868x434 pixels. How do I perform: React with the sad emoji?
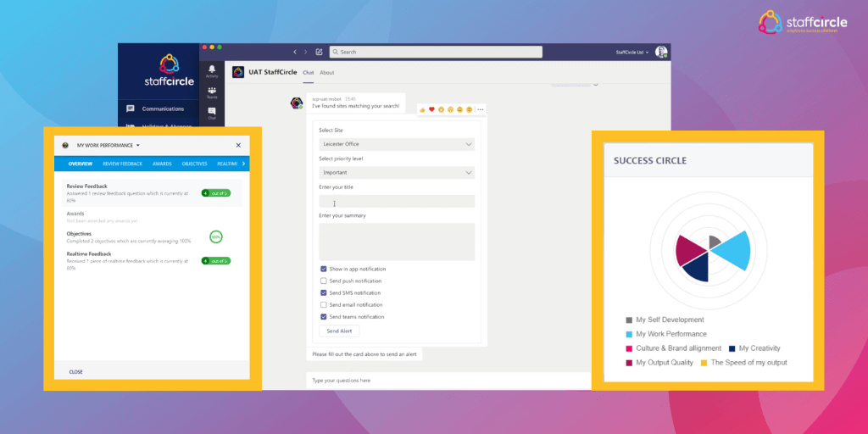(x=460, y=109)
